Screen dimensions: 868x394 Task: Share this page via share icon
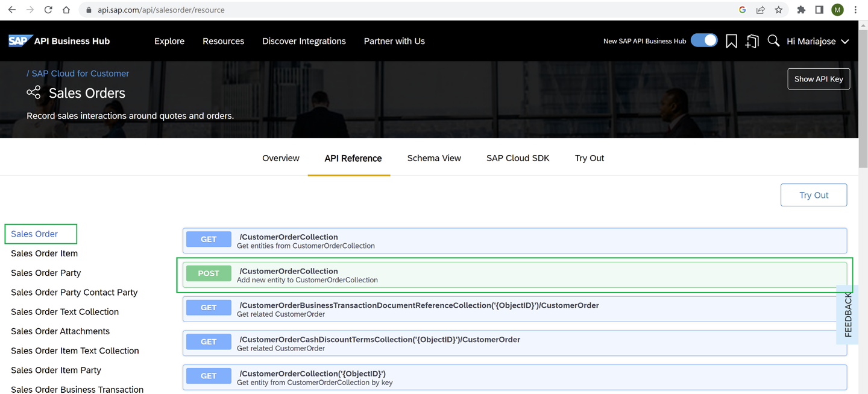(761, 10)
